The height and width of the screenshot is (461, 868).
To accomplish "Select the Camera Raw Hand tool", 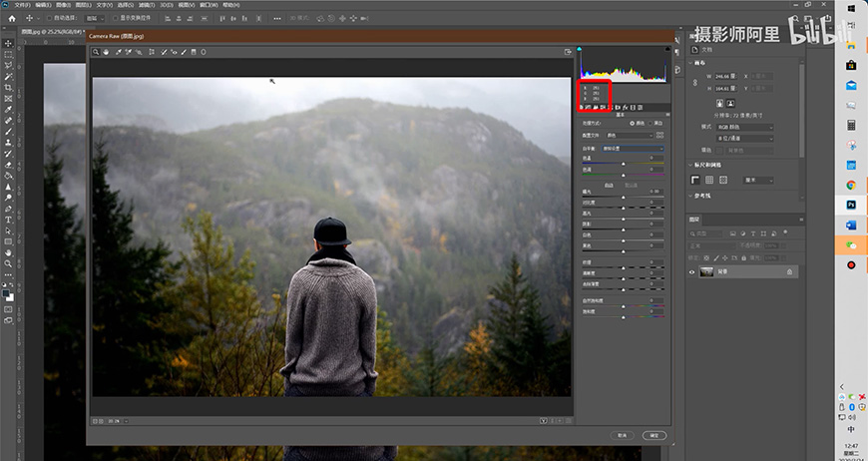I will (106, 52).
